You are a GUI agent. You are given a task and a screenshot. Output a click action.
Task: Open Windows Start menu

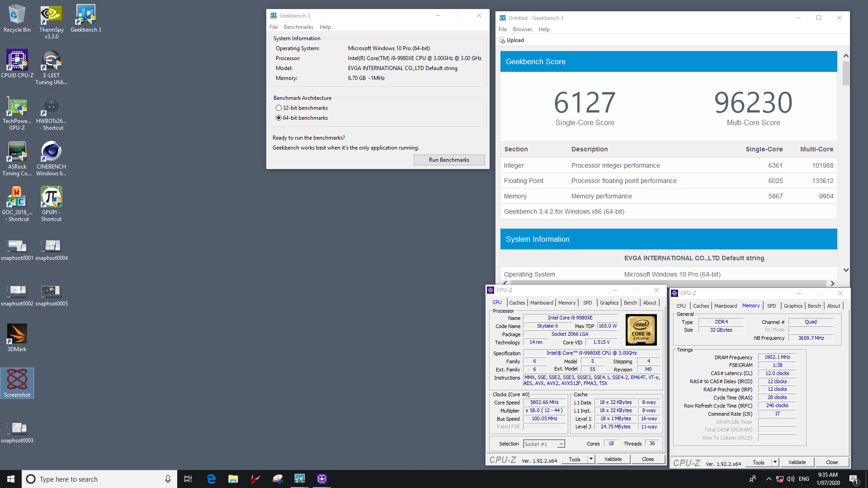point(11,479)
